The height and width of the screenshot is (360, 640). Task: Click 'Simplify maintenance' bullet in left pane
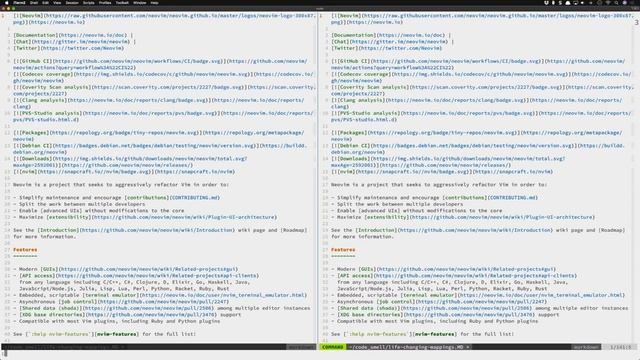click(x=116, y=198)
